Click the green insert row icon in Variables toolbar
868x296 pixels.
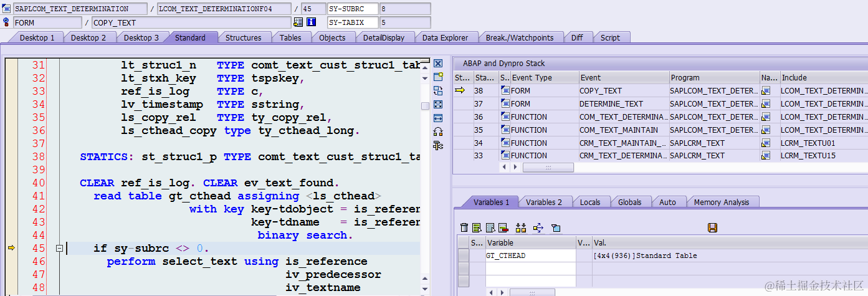477,227
